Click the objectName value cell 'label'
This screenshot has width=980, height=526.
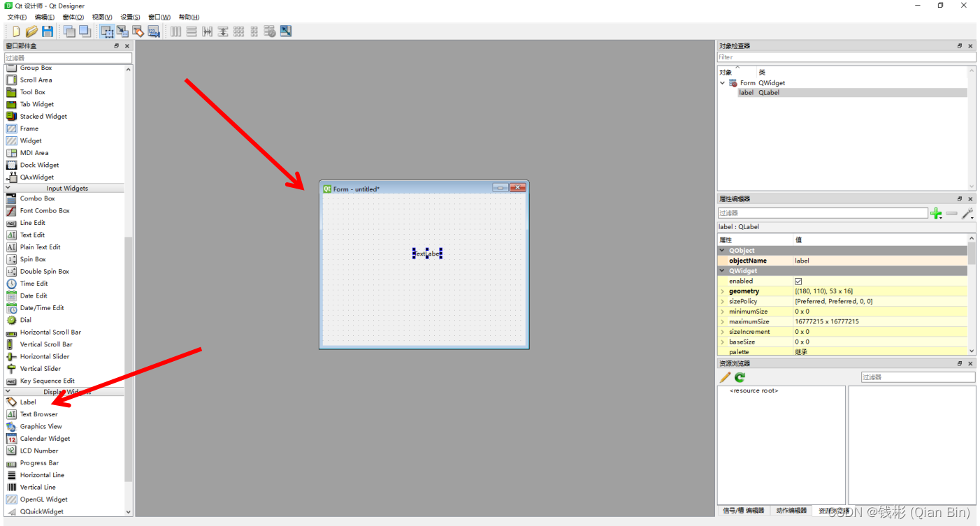click(881, 261)
